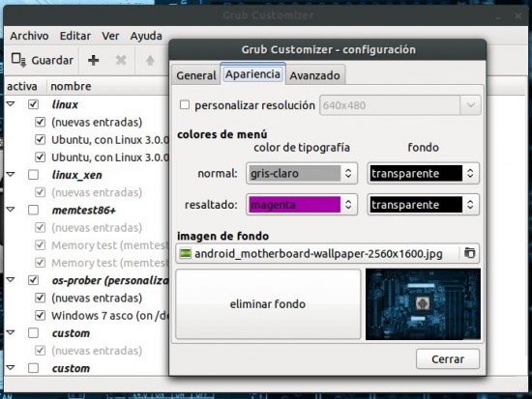Open resaltado font color magenta dropdown
The height and width of the screenshot is (399, 532).
click(x=302, y=205)
